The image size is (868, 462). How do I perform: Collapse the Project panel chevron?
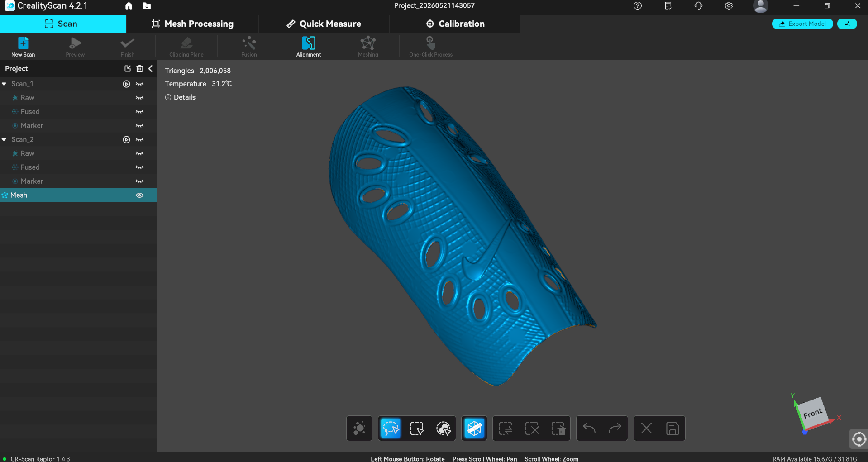pyautogui.click(x=150, y=69)
